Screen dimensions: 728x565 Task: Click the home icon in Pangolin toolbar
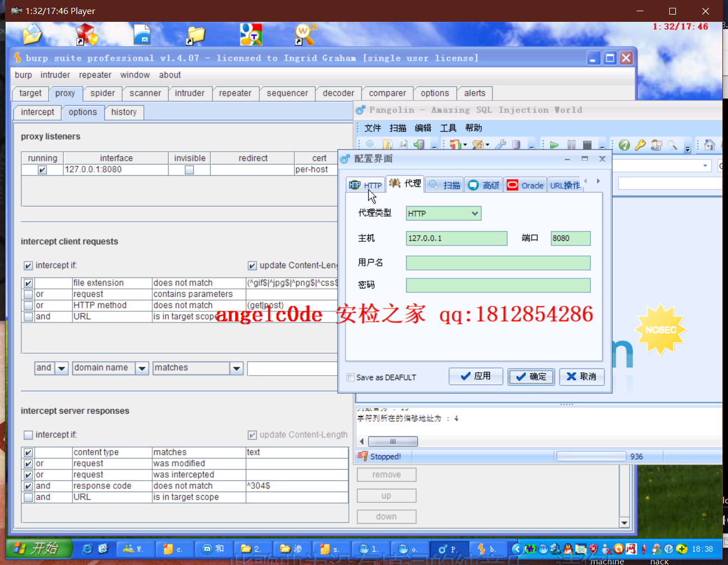(710, 144)
